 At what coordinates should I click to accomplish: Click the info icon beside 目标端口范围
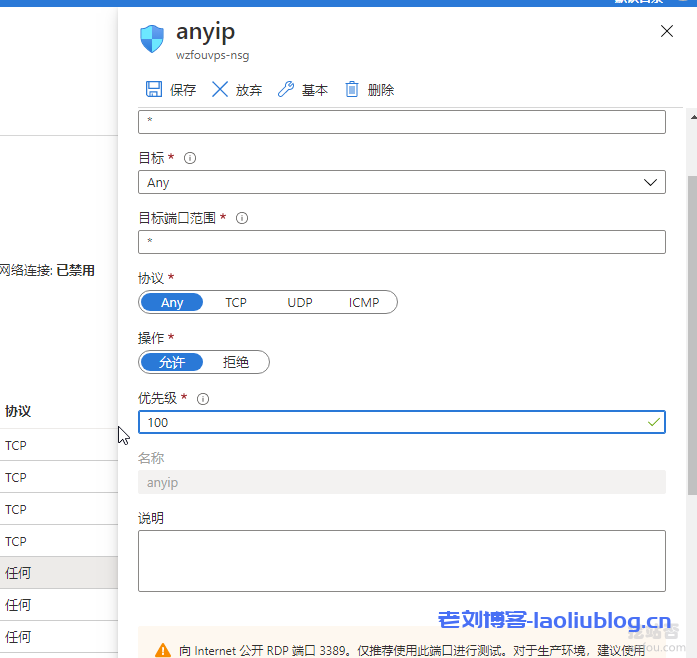point(241,218)
